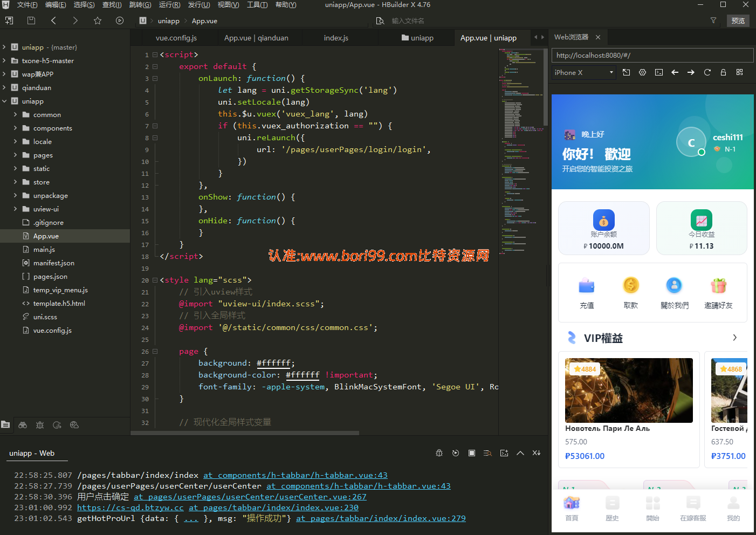This screenshot has width=756, height=535.
Task: Expand the components folder
Action: [15, 128]
